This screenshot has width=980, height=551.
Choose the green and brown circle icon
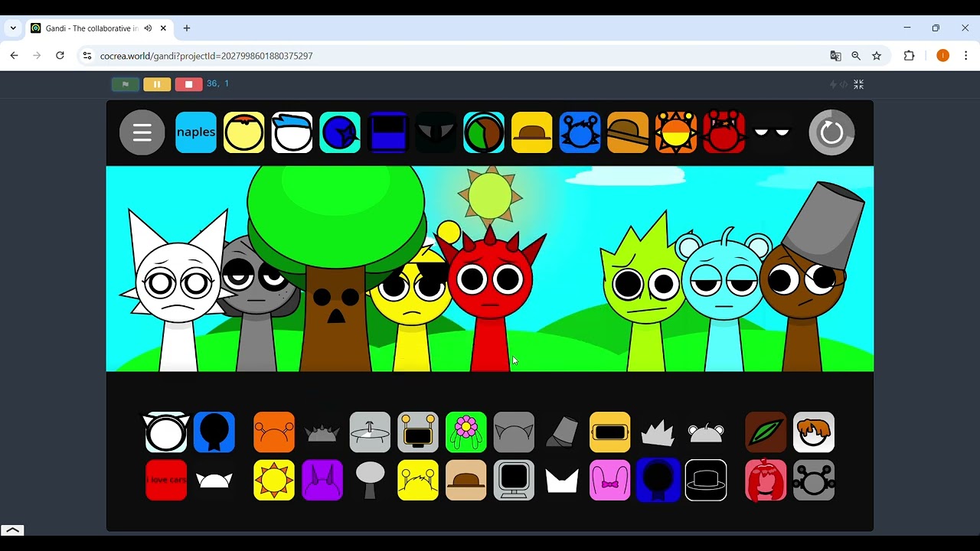[x=484, y=132]
